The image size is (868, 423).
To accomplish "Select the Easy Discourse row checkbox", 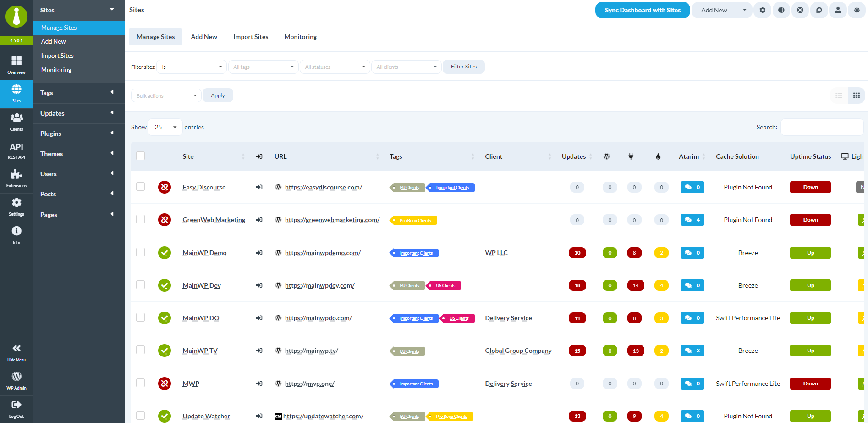I will click(141, 187).
